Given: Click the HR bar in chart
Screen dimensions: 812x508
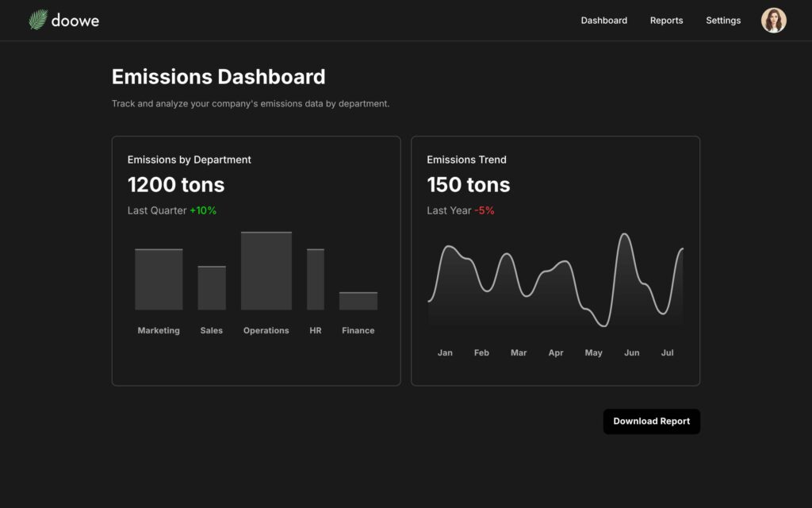Looking at the screenshot, I should click(316, 279).
